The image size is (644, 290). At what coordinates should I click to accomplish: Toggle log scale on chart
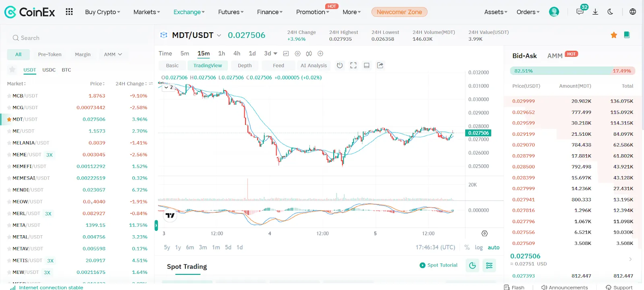point(479,247)
